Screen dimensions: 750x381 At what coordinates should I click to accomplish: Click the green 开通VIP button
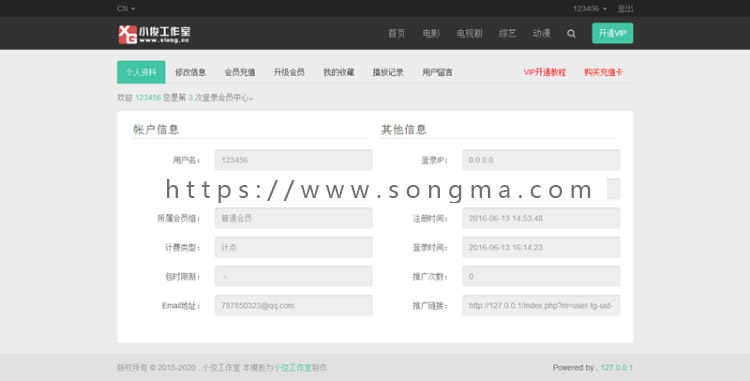point(612,33)
